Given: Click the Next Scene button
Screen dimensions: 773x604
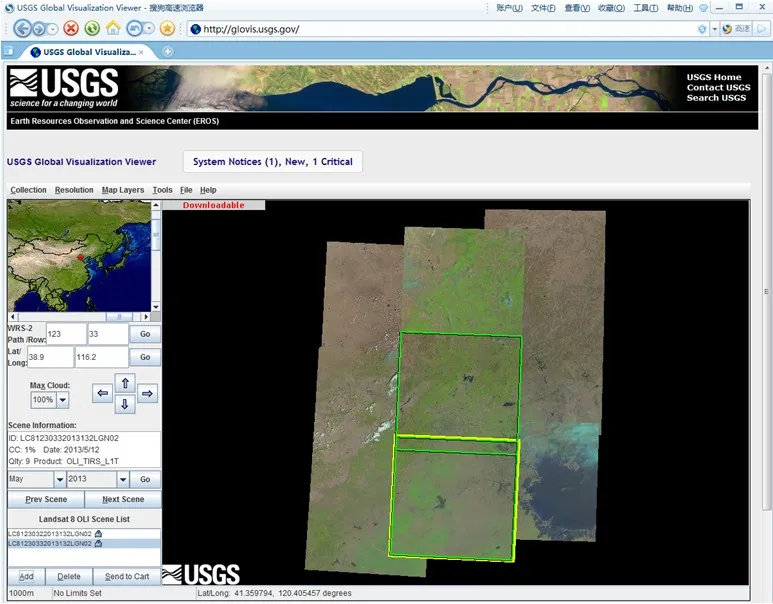Looking at the screenshot, I should tap(123, 499).
